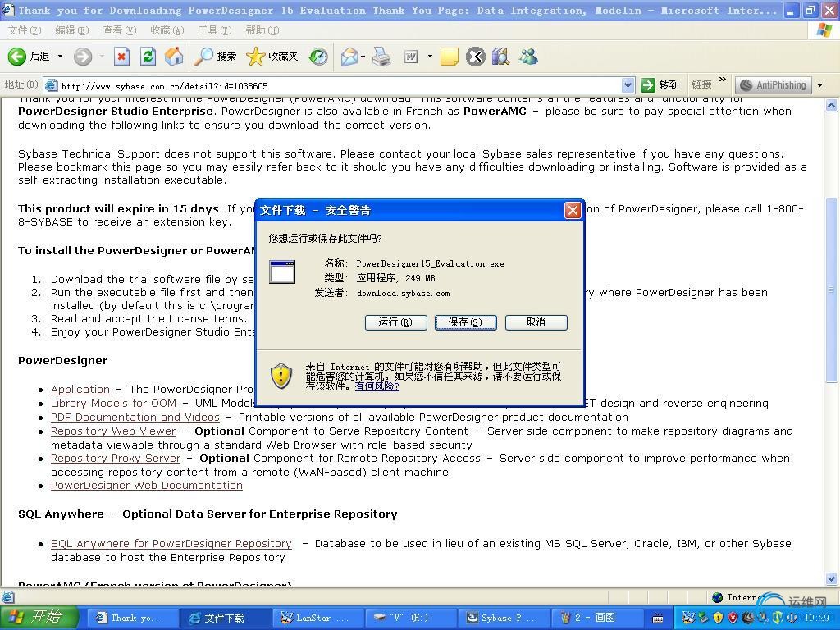Open the History clock icon
The width and height of the screenshot is (840, 630).
pyautogui.click(x=318, y=57)
